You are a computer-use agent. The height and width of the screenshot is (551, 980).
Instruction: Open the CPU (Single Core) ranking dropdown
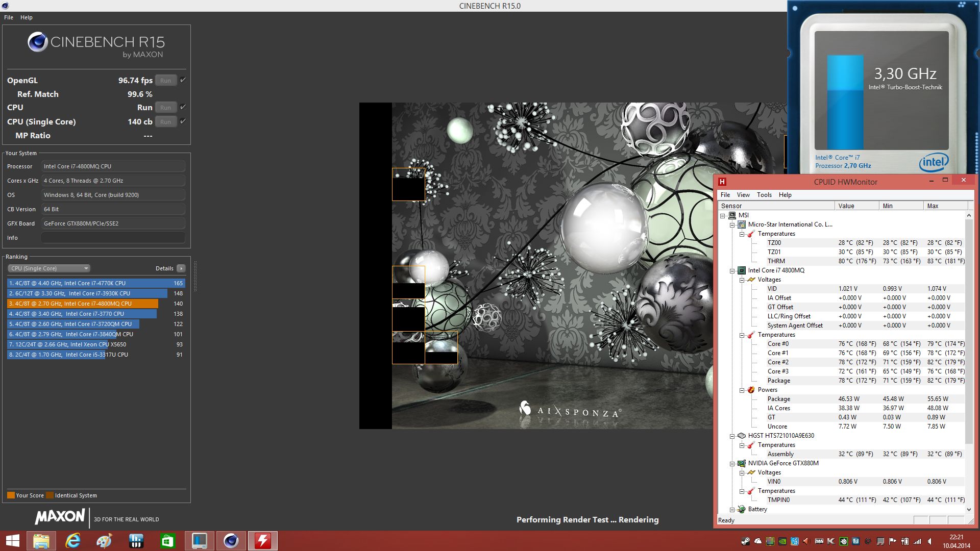tap(49, 268)
